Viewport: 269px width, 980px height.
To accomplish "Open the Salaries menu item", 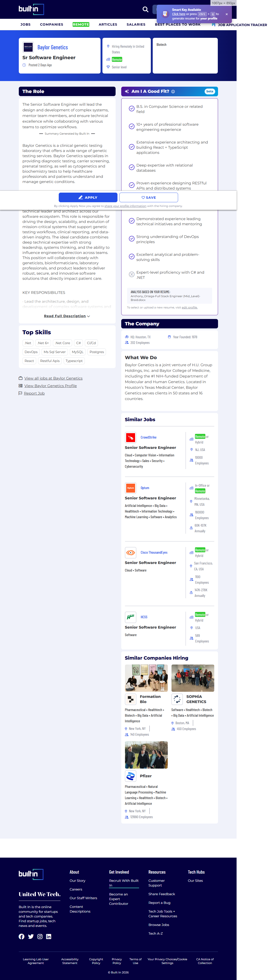I will tap(136, 24).
